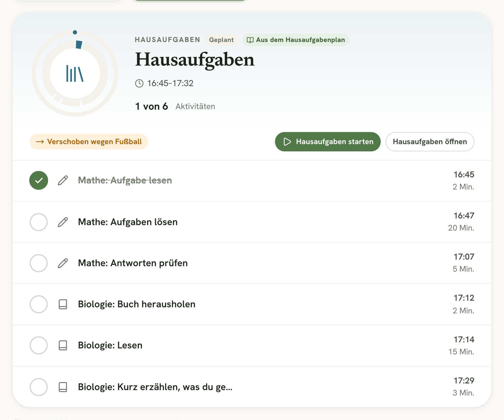Click the book icon for Biologie: Buch herausholen
The width and height of the screenshot is (504, 420).
63,304
